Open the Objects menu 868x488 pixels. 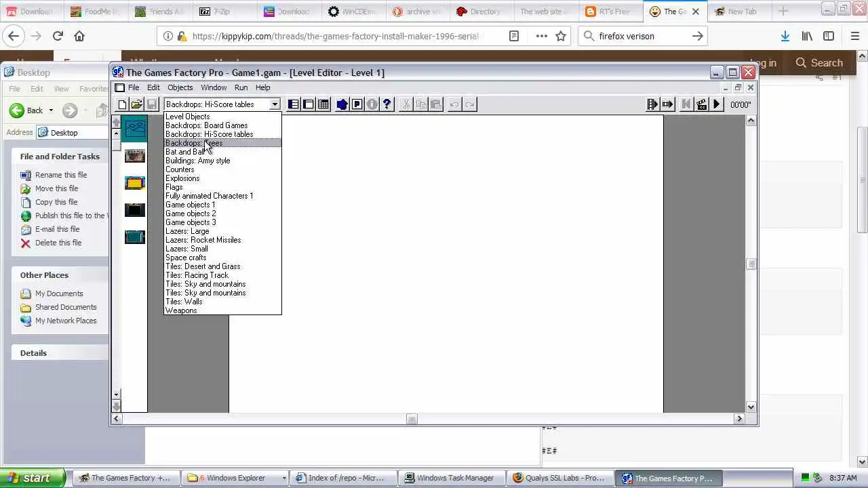(180, 87)
